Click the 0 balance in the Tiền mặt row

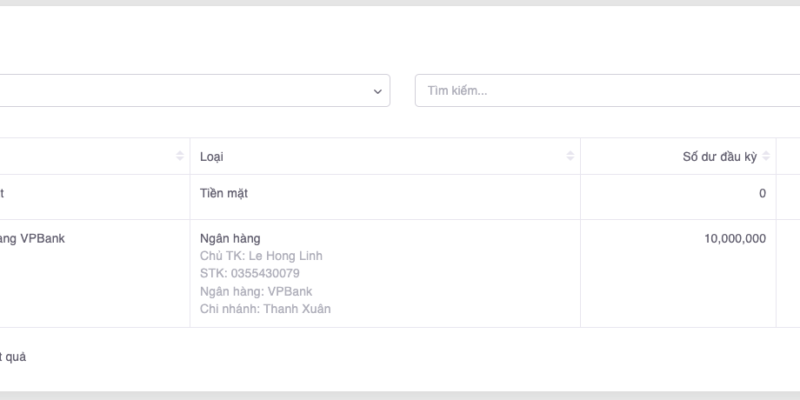[762, 193]
